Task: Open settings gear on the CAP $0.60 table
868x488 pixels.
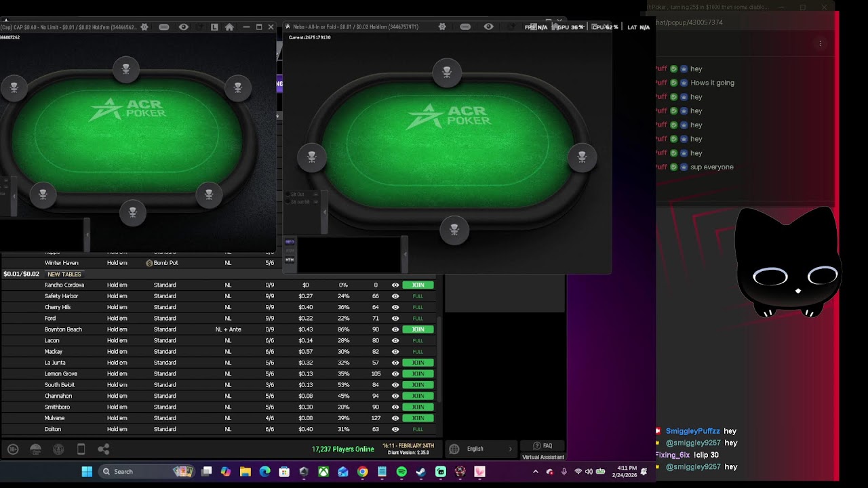Action: (144, 27)
